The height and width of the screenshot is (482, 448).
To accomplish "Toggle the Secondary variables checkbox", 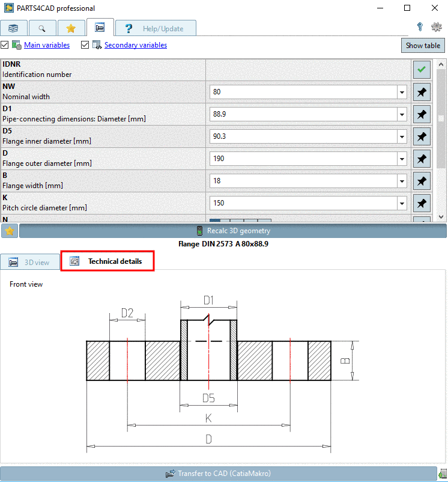I will tap(85, 45).
